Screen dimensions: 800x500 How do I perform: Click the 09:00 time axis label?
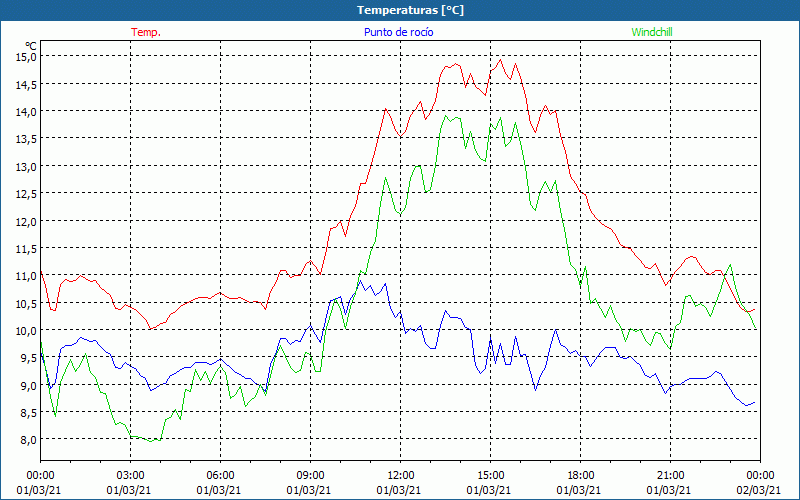[x=310, y=476]
